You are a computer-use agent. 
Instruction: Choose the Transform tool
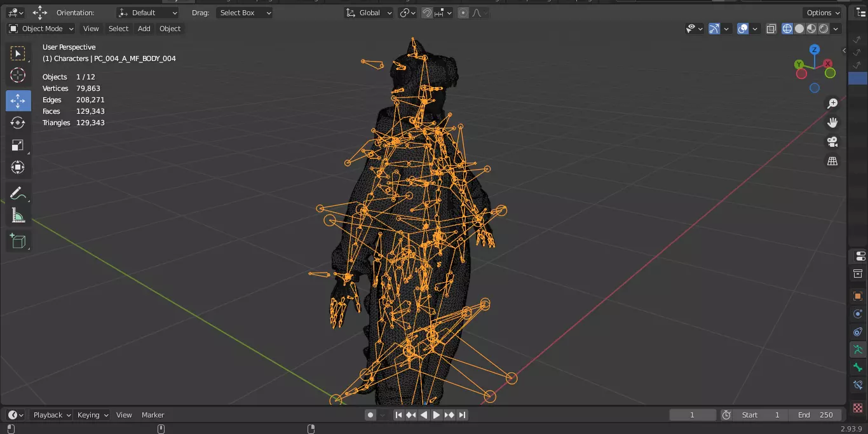coord(18,167)
